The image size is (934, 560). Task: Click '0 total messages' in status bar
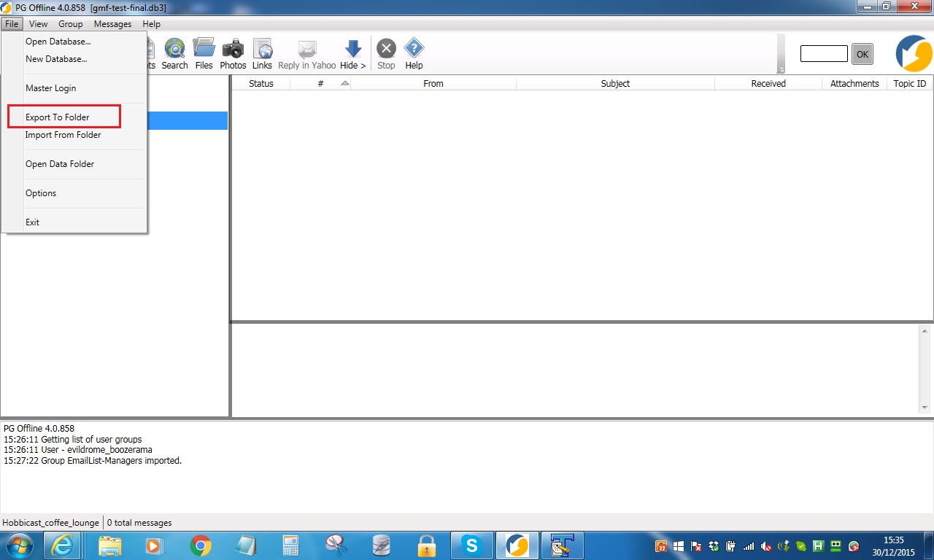(x=139, y=523)
